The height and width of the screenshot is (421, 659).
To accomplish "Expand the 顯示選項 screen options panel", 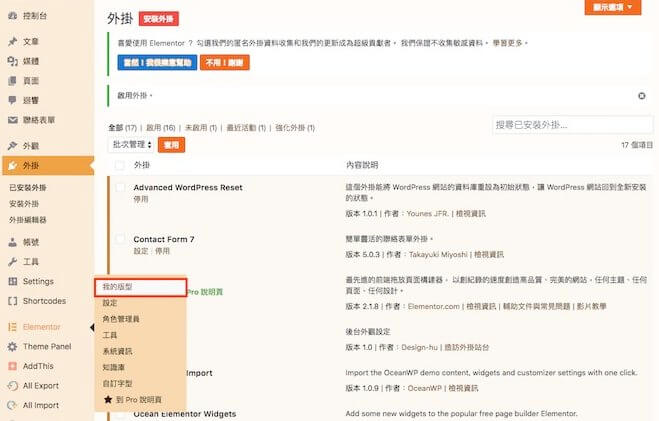I will click(x=612, y=7).
